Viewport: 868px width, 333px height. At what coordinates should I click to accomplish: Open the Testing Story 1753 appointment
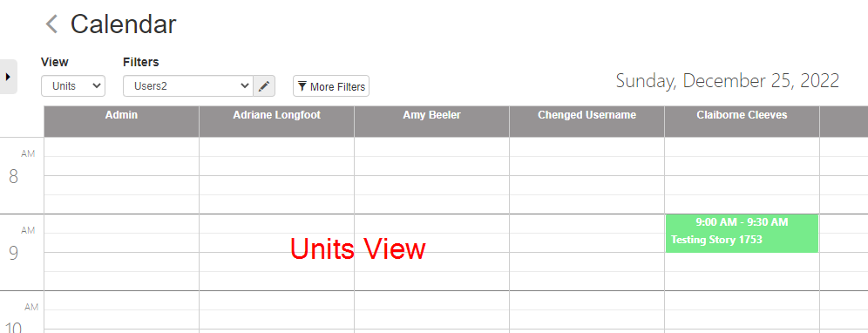742,234
